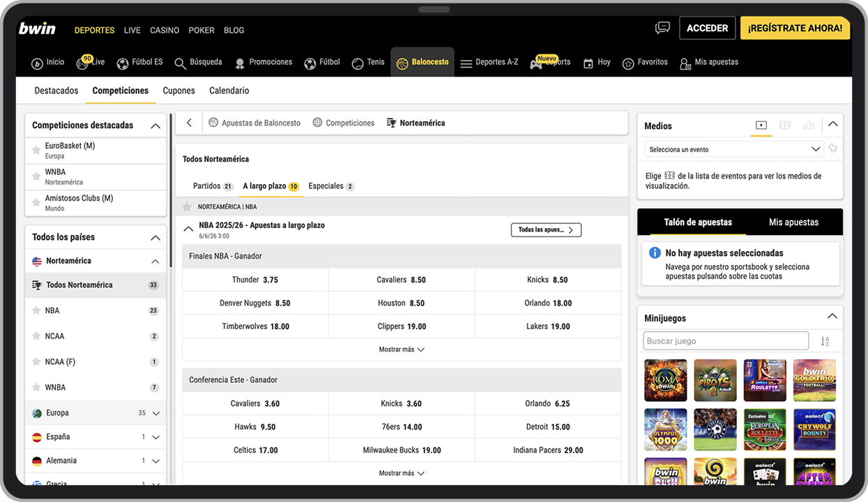Collapse the Todos los países panel
This screenshot has height=502, width=868.
155,238
